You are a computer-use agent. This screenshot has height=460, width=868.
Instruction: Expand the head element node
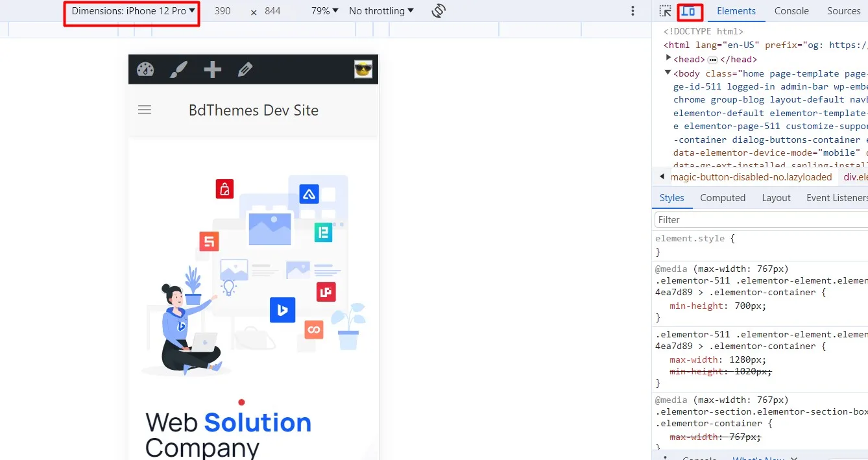click(668, 58)
